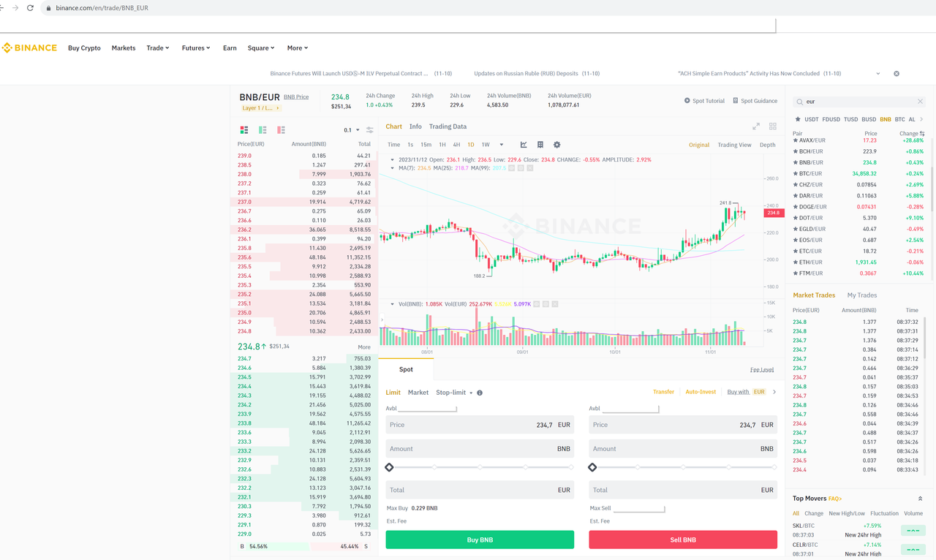Open the Buy Crypto nav link
936x560 pixels.
pyautogui.click(x=84, y=48)
